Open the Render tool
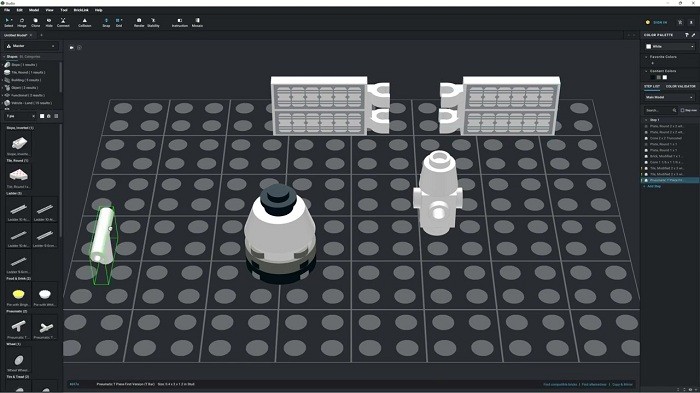The width and height of the screenshot is (700, 393). tap(139, 22)
